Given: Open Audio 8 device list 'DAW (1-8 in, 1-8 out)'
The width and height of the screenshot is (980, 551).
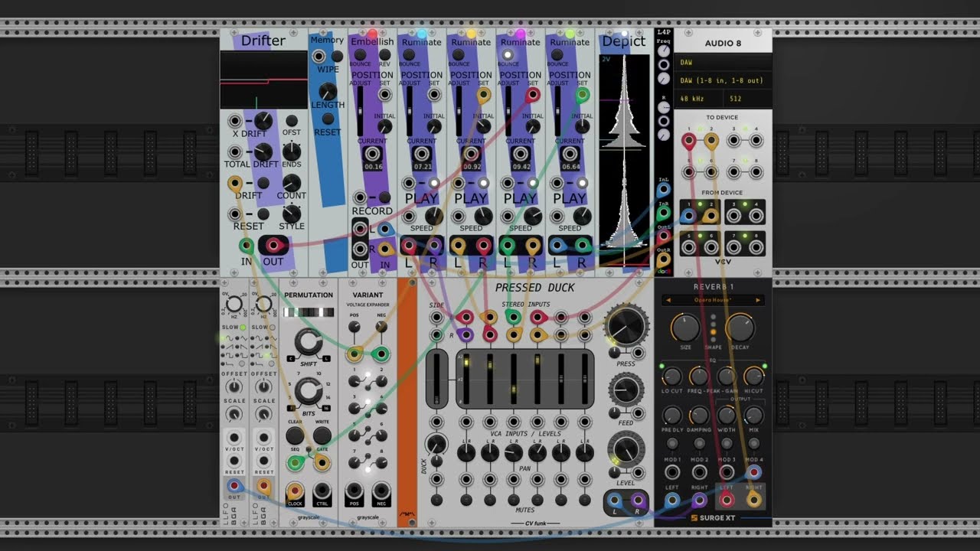Looking at the screenshot, I should click(x=723, y=80).
